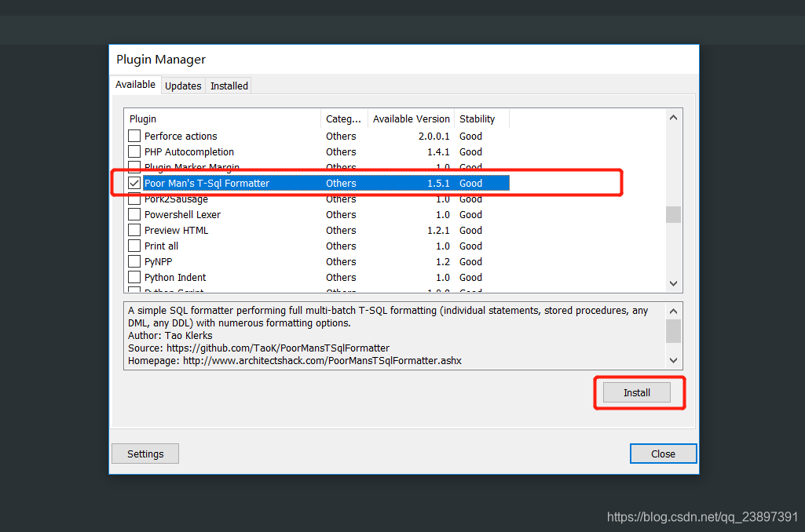The width and height of the screenshot is (805, 532).
Task: Click description box scroll up arrow
Action: [x=674, y=311]
